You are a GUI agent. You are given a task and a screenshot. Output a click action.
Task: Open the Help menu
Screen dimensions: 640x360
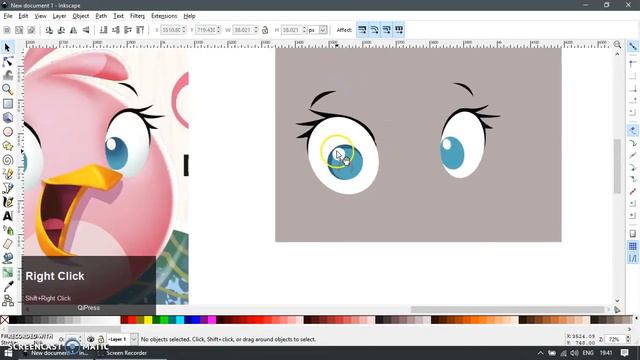pos(189,16)
